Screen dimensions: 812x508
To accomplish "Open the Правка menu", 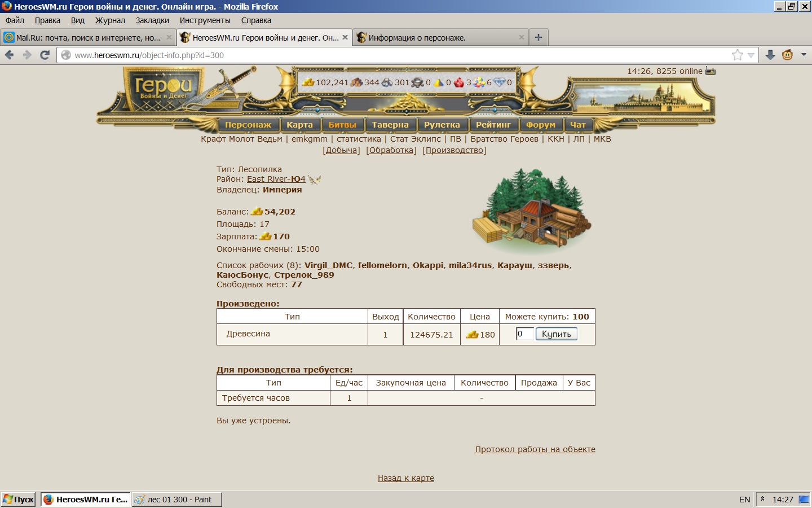I will (x=47, y=20).
